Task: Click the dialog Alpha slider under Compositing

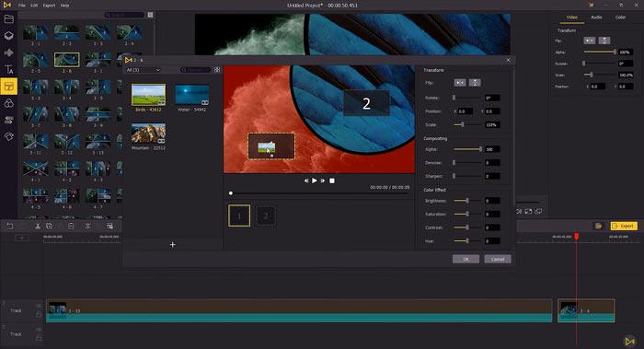Action: (x=467, y=149)
